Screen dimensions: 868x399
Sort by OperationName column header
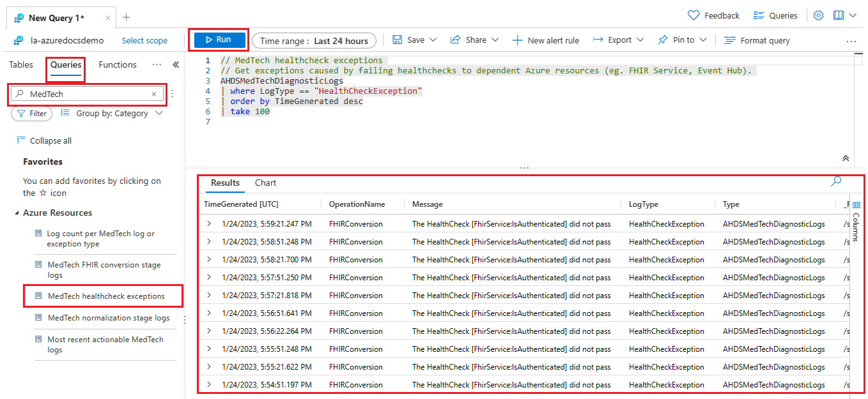(x=357, y=204)
